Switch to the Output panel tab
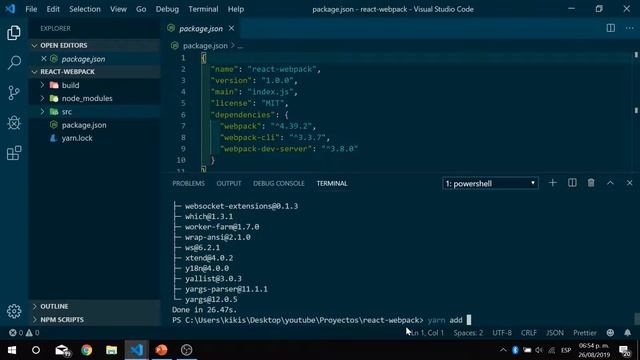This screenshot has height=360, width=640. tap(229, 183)
